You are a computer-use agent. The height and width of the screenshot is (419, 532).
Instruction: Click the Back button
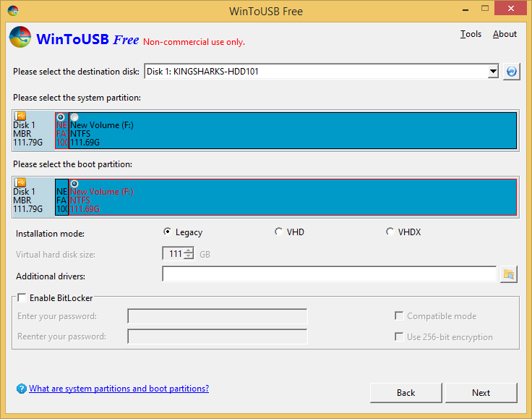(x=406, y=393)
